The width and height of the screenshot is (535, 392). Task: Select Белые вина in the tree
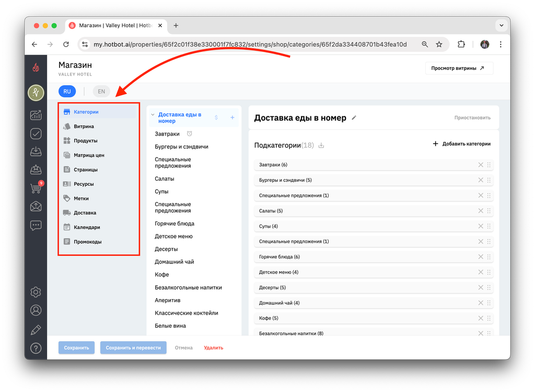tap(170, 326)
